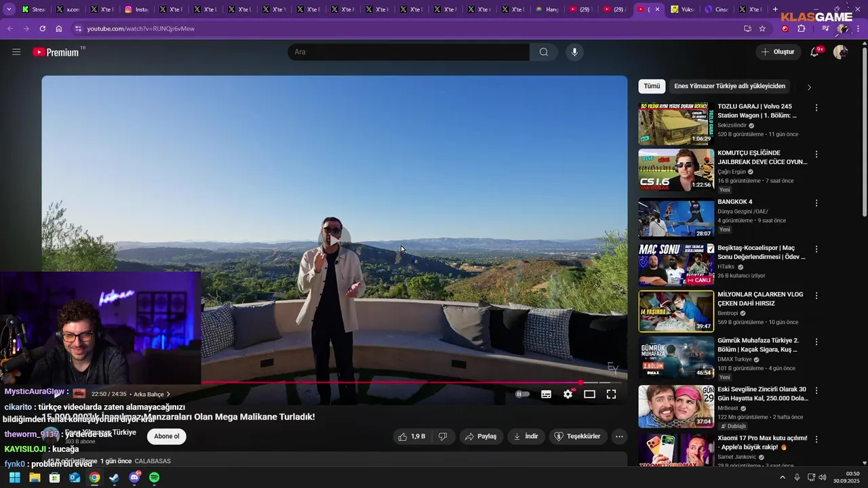Image resolution: width=868 pixels, height=488 pixels.
Task: Open options for MİLYONLAR ÇALARKEN VLOG video
Action: (816, 296)
